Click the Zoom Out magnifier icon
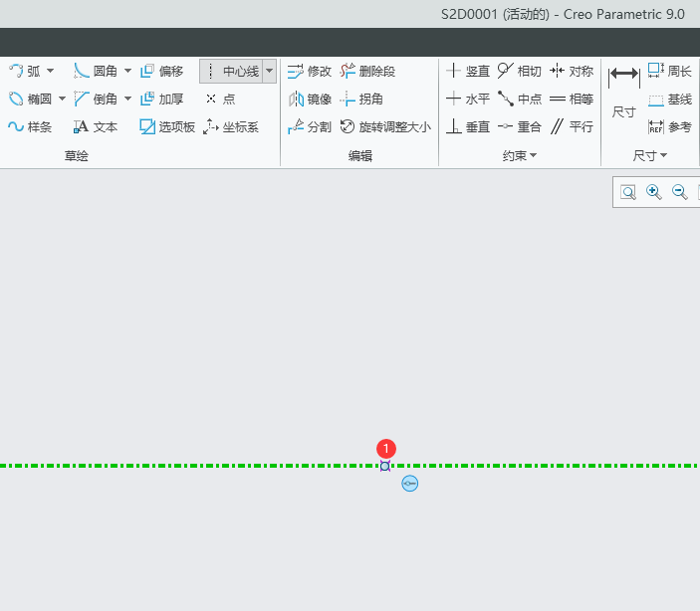Viewport: 700px width, 611px height. point(679,192)
